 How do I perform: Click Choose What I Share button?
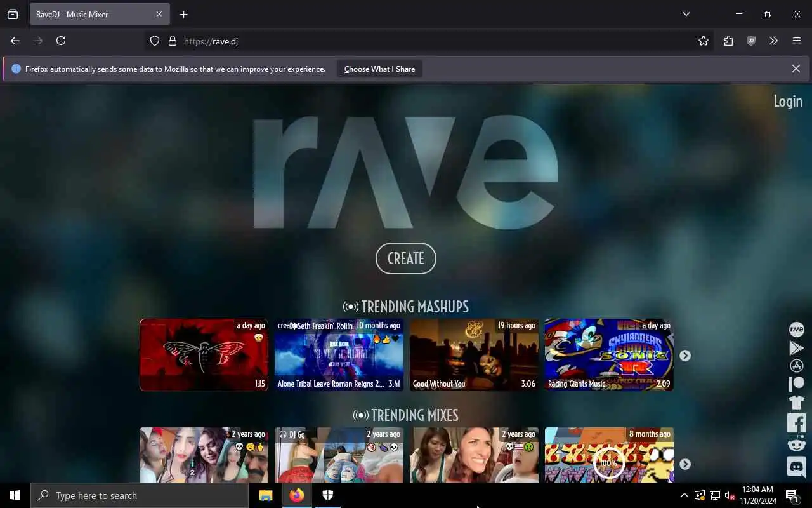379,69
